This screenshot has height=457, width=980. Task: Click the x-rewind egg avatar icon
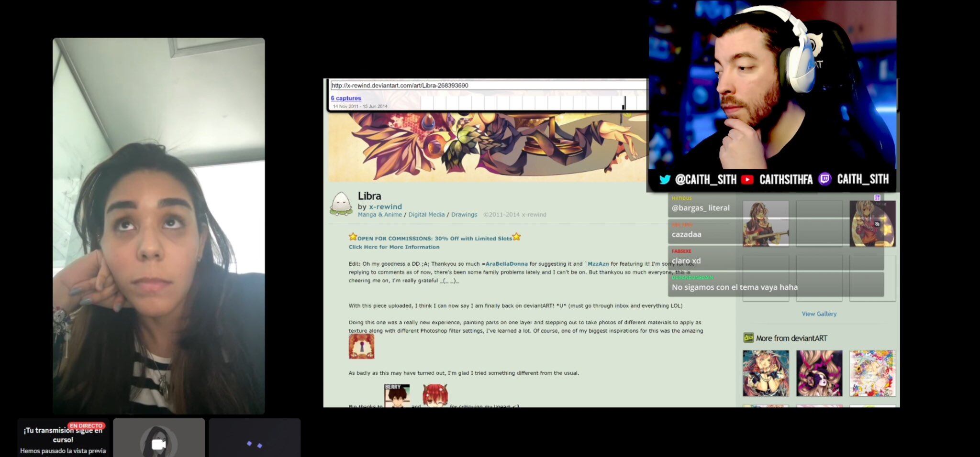341,204
